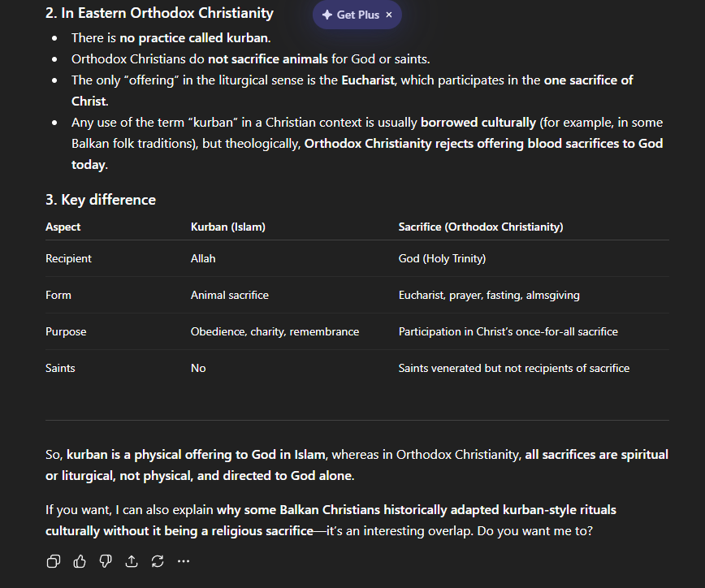Click the "Saints" row label
Viewport: 705px width, 588px height.
tap(60, 368)
